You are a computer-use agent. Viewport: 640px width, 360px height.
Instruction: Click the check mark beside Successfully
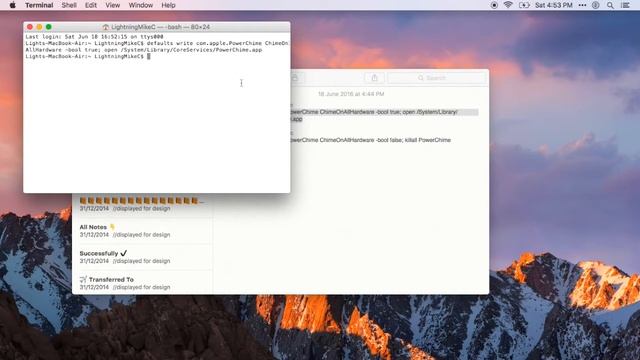click(124, 253)
